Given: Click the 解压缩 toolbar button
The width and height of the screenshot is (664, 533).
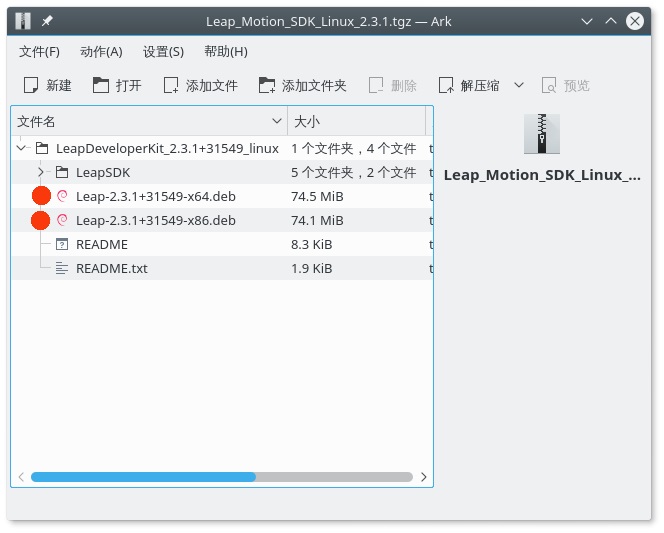Looking at the screenshot, I should (469, 86).
